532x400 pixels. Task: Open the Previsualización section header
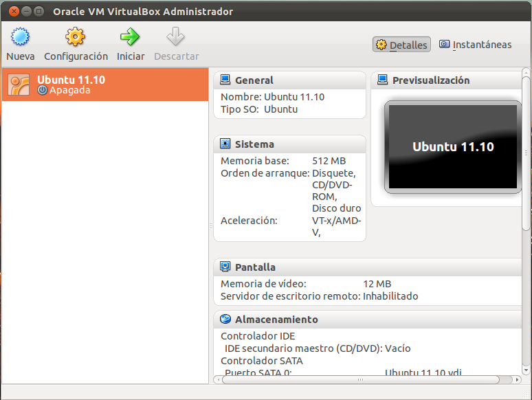[447, 80]
